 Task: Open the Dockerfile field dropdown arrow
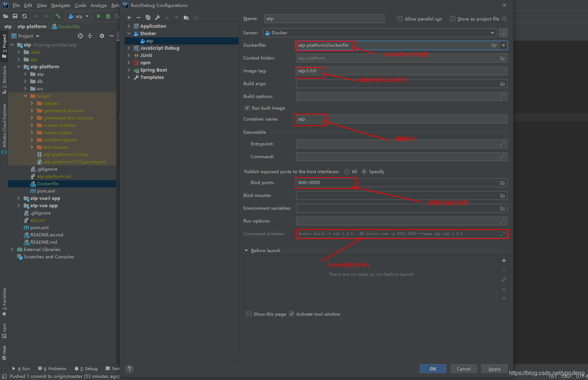coord(504,45)
